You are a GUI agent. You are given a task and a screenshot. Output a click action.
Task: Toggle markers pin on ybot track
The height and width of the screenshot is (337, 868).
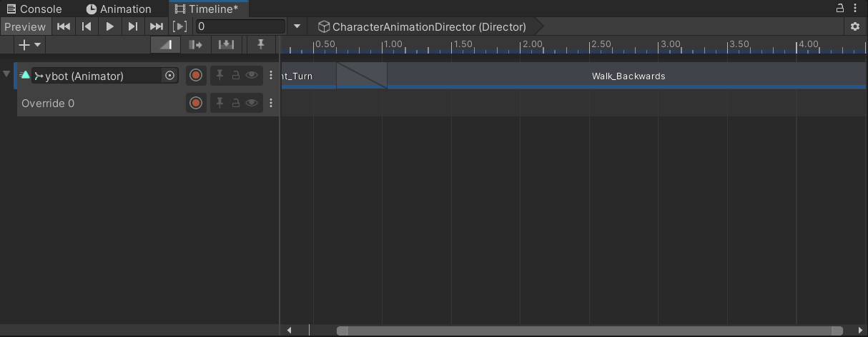click(x=220, y=75)
